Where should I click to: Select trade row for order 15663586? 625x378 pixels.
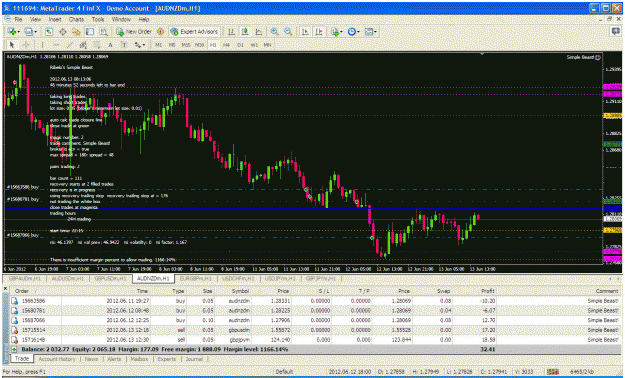click(x=315, y=301)
